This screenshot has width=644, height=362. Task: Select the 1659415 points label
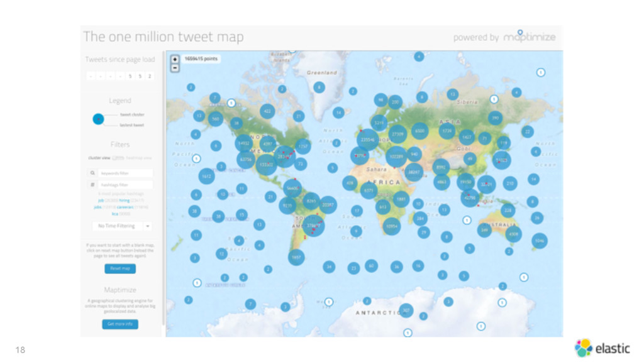pyautogui.click(x=201, y=58)
